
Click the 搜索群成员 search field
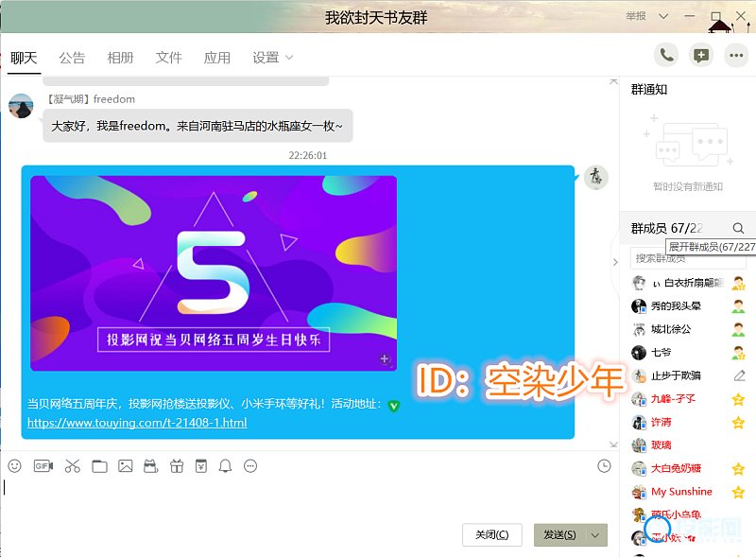click(x=688, y=258)
